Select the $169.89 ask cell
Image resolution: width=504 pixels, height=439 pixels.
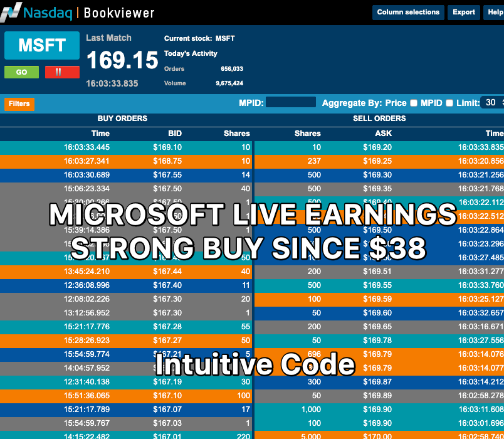377,396
